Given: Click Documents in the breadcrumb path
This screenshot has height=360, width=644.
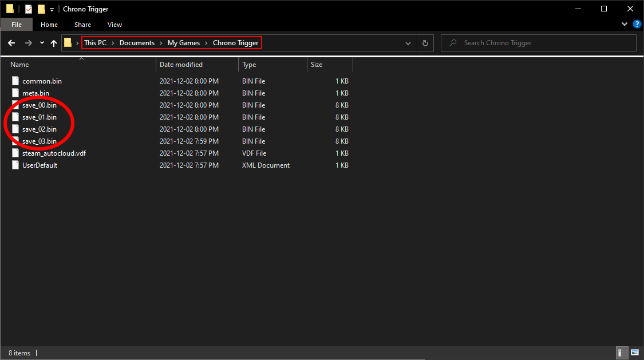Looking at the screenshot, I should (137, 43).
